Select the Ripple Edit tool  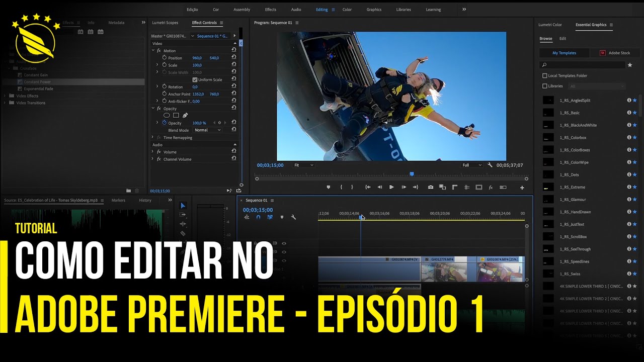pos(183,224)
